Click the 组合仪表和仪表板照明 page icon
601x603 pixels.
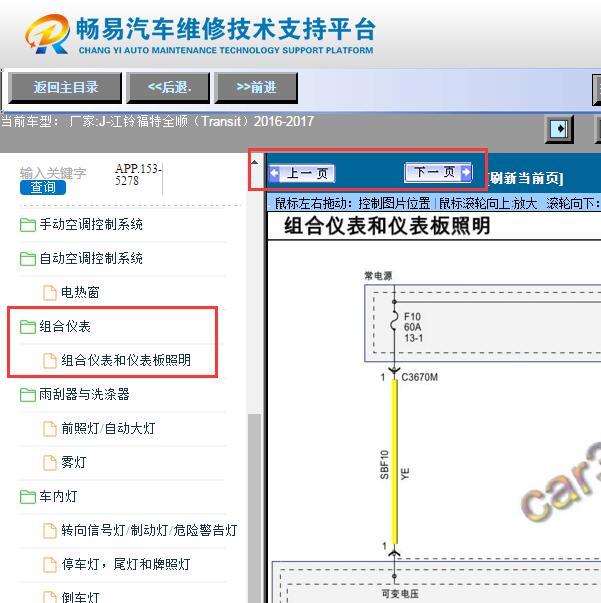click(x=50, y=361)
